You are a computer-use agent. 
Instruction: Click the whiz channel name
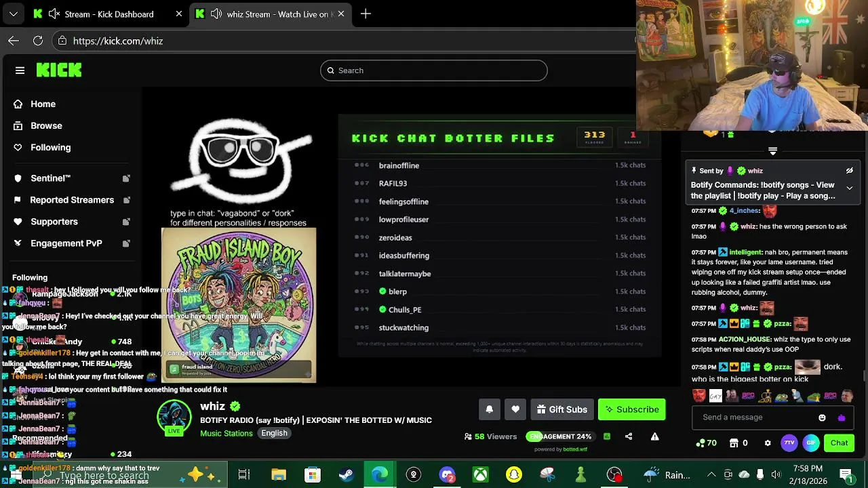pos(212,406)
